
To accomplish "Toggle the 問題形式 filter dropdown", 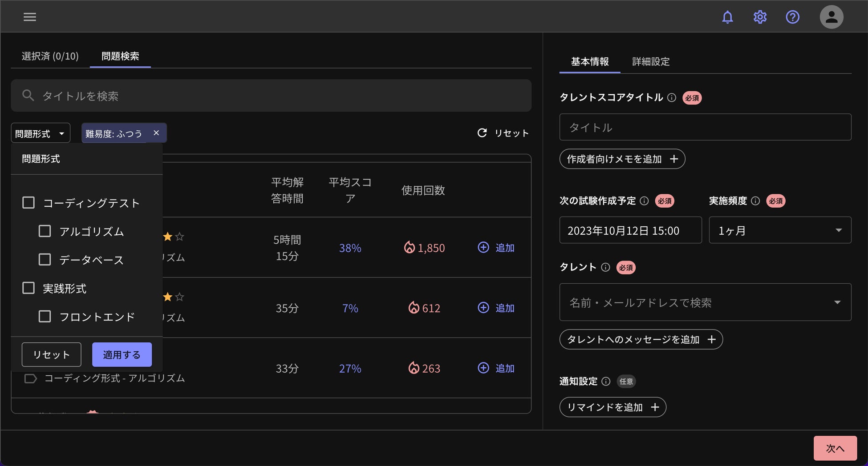I will [x=41, y=133].
